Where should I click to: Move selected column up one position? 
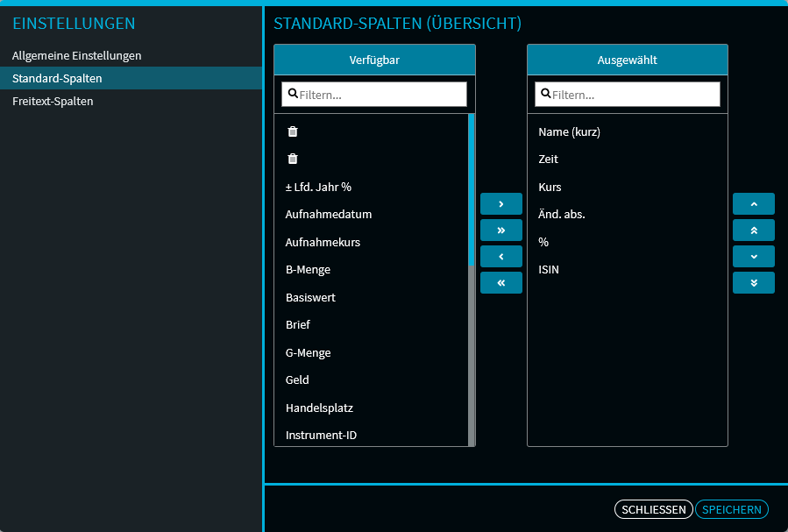pyautogui.click(x=753, y=203)
